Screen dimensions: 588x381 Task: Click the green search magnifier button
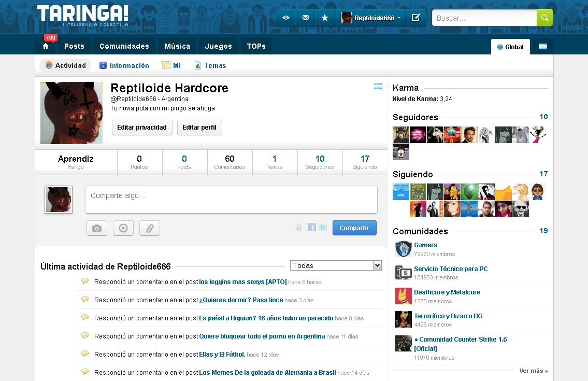[545, 18]
